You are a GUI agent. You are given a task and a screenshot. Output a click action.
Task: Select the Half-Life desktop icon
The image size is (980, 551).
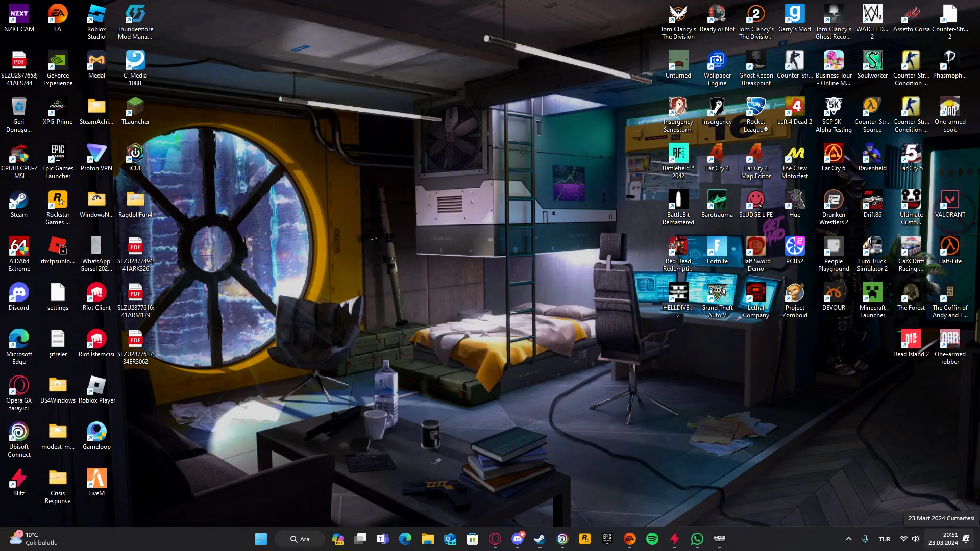pyautogui.click(x=950, y=251)
